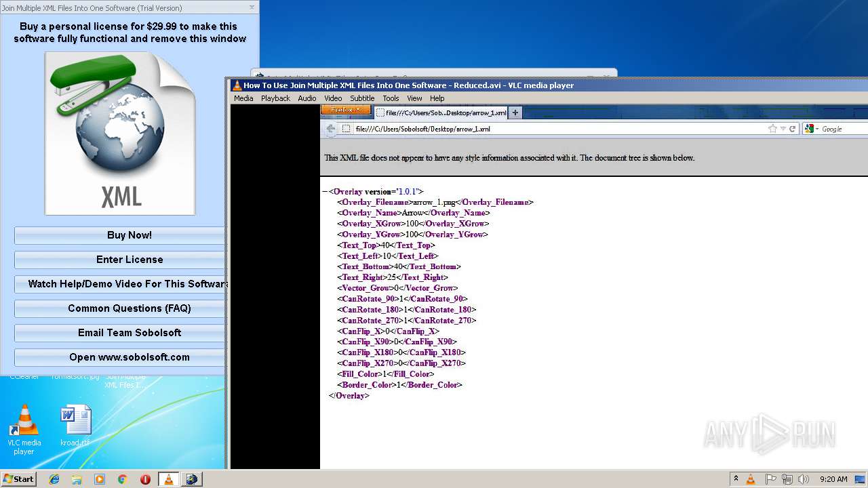Open Windows Media Player from the taskbar
The width and height of the screenshot is (868, 488).
coord(100,479)
